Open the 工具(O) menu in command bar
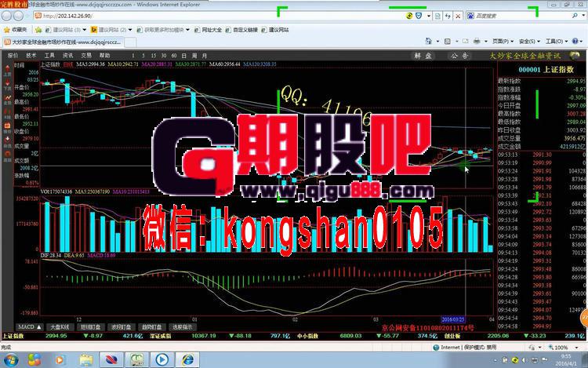The height and width of the screenshot is (368, 588). point(556,42)
